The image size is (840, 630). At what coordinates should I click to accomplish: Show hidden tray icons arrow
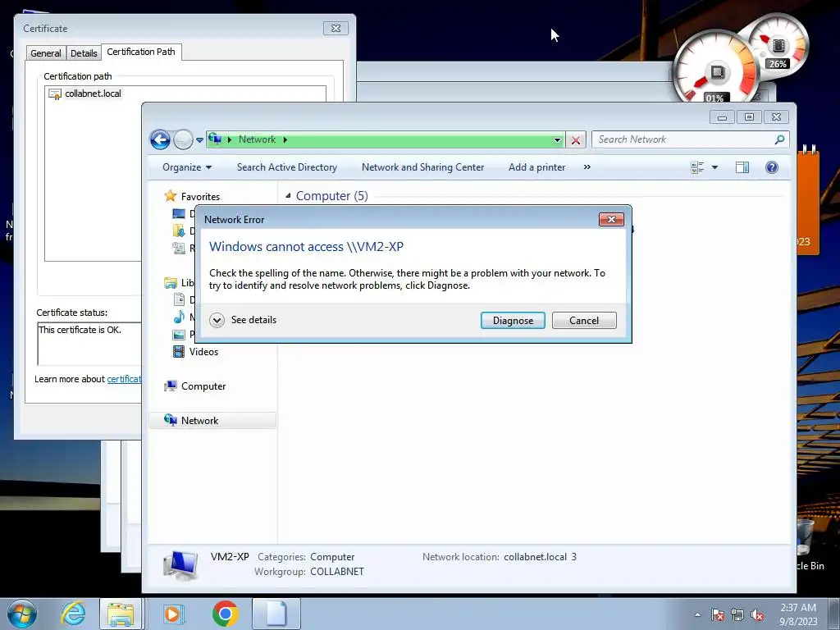coord(697,615)
